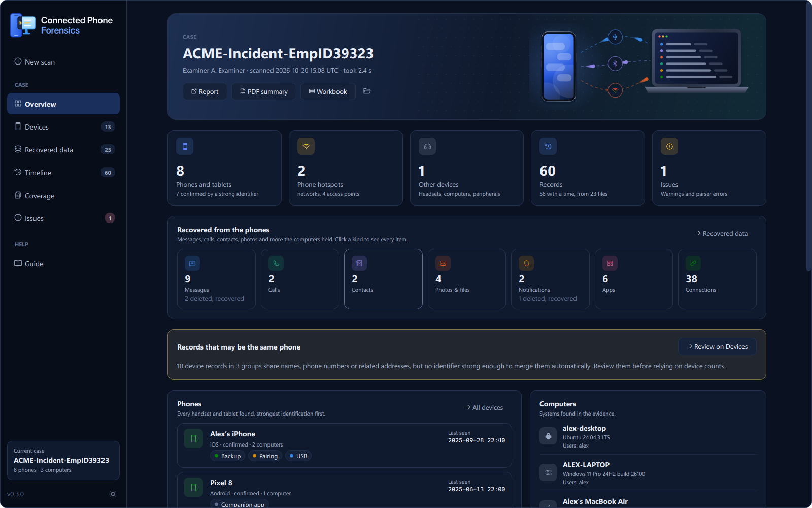This screenshot has width=812, height=508.
Task: Export the PDF summary
Action: [264, 91]
